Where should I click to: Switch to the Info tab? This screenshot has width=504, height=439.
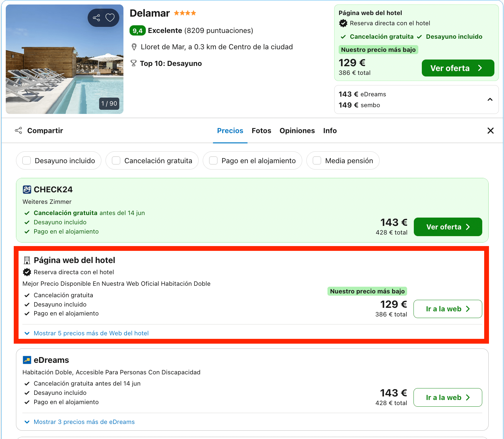tap(330, 131)
